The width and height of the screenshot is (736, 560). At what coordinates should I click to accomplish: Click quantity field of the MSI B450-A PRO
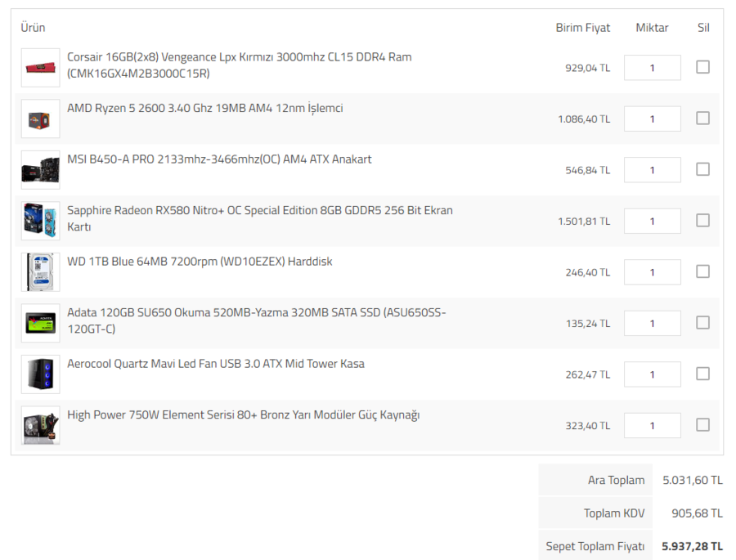(652, 170)
